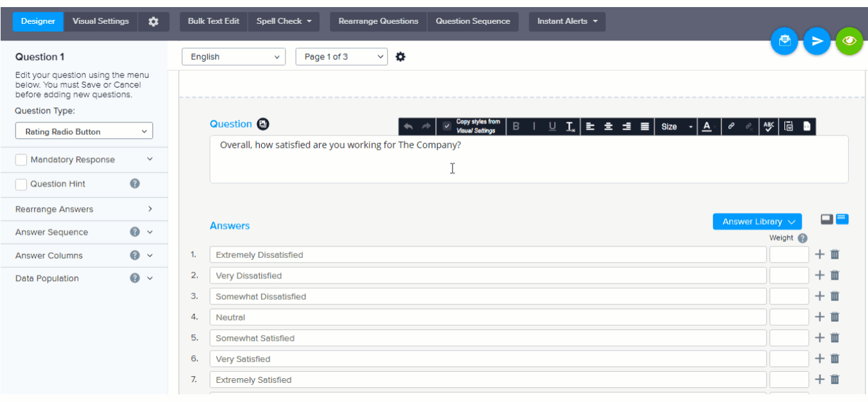Expand the Page 1 of 3 selector

341,57
